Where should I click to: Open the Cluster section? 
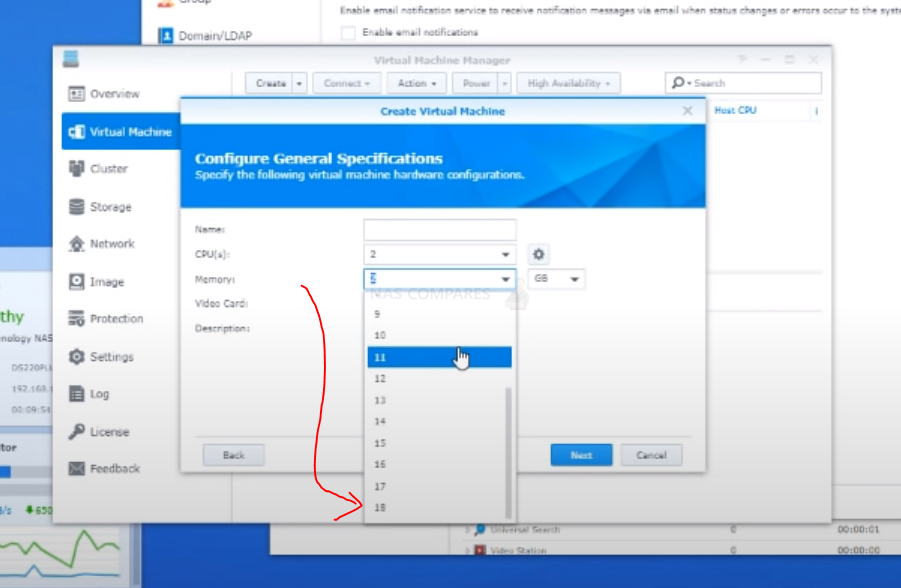click(x=99, y=168)
